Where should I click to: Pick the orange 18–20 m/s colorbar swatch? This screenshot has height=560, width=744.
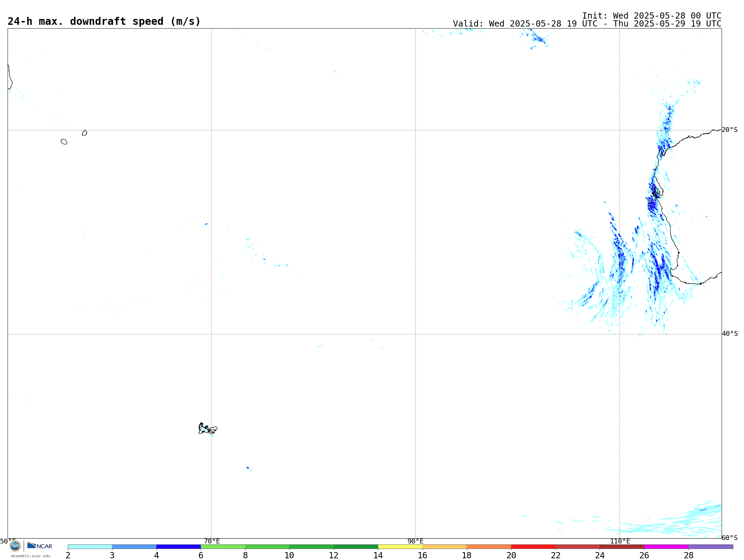pyautogui.click(x=489, y=547)
